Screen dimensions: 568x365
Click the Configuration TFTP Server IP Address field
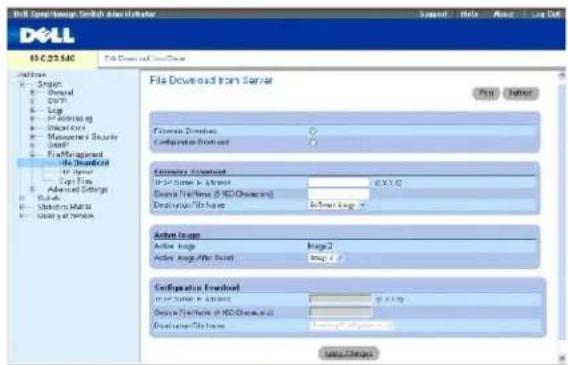[x=341, y=299]
